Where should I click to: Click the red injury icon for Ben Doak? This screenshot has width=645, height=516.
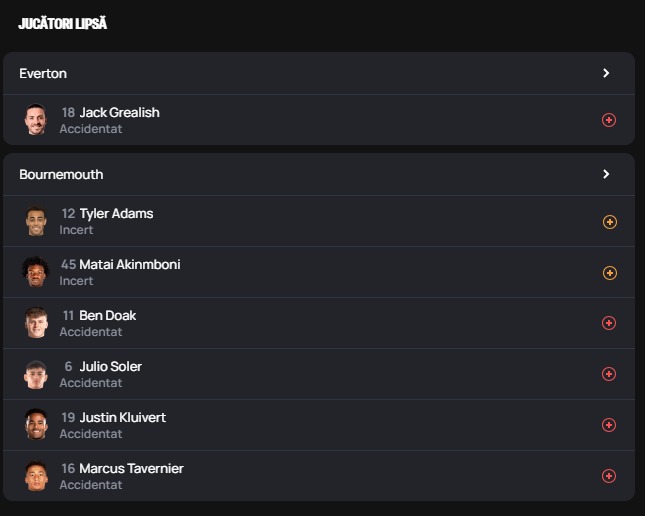609,323
